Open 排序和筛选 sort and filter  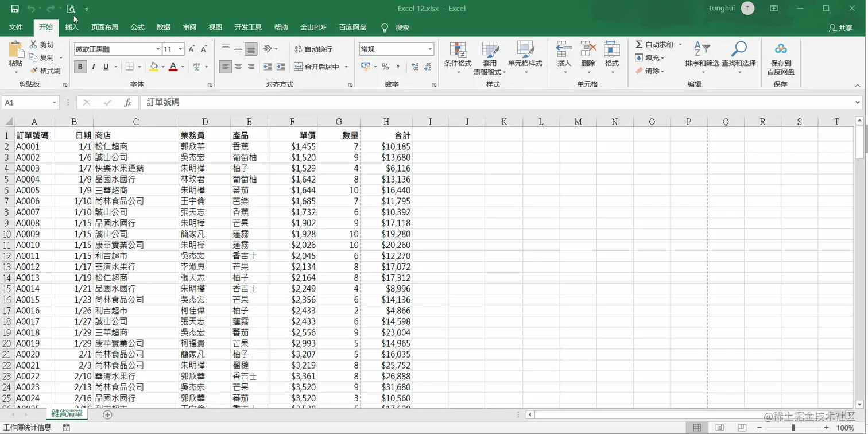[702, 57]
